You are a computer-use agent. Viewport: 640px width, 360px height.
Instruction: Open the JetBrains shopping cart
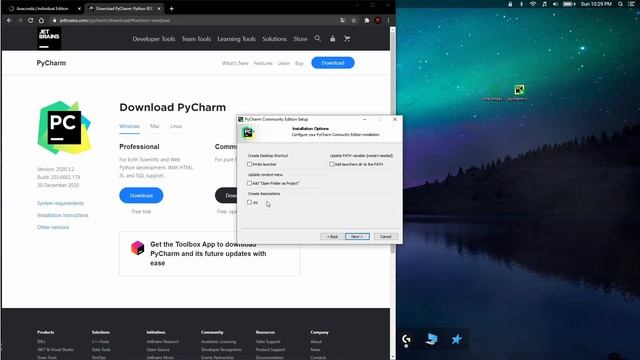(x=347, y=38)
